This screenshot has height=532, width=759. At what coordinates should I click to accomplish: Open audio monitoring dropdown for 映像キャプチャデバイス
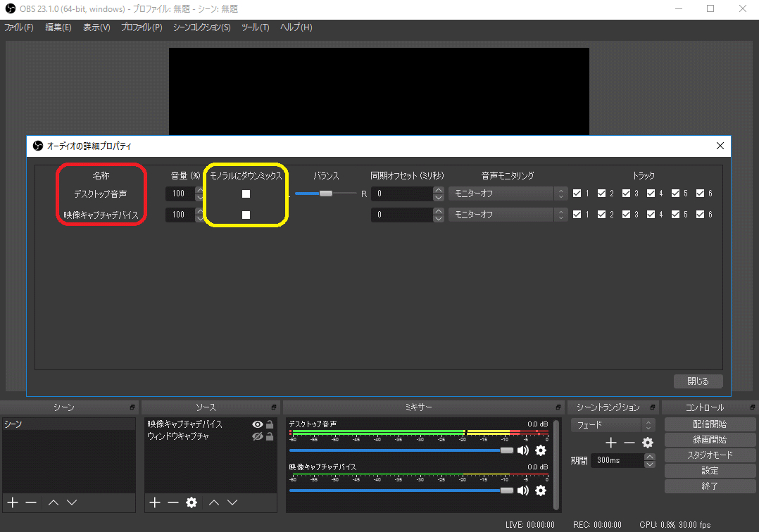507,215
